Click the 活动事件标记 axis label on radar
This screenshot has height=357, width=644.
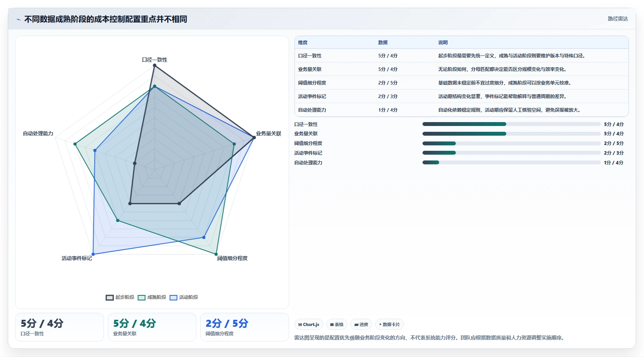pos(77,258)
